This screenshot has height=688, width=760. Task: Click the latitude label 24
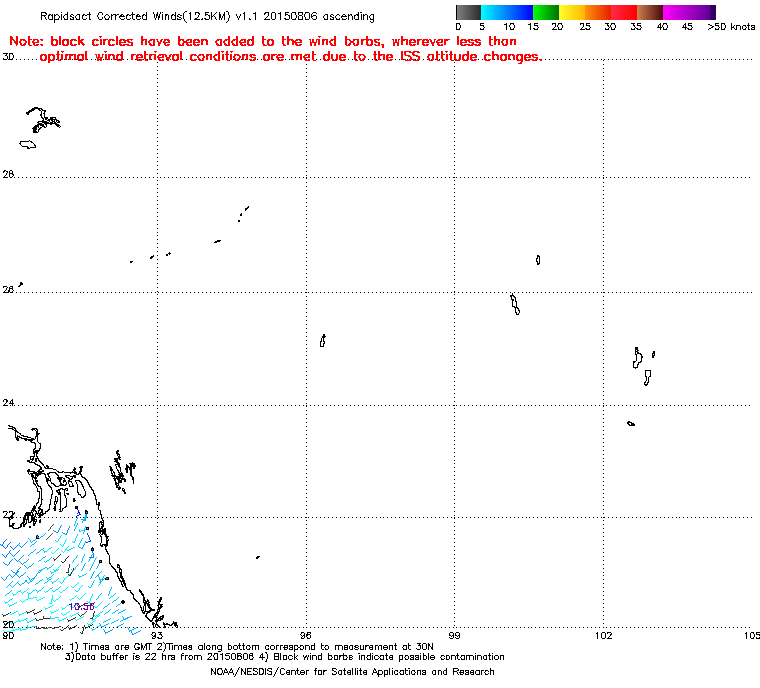tap(8, 402)
